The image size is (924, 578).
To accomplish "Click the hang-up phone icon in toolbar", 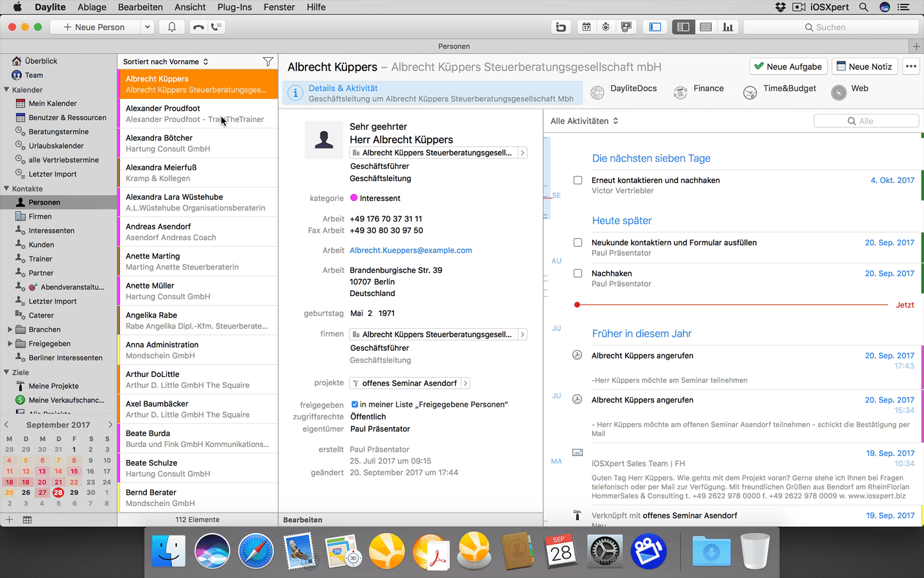I will [x=198, y=27].
